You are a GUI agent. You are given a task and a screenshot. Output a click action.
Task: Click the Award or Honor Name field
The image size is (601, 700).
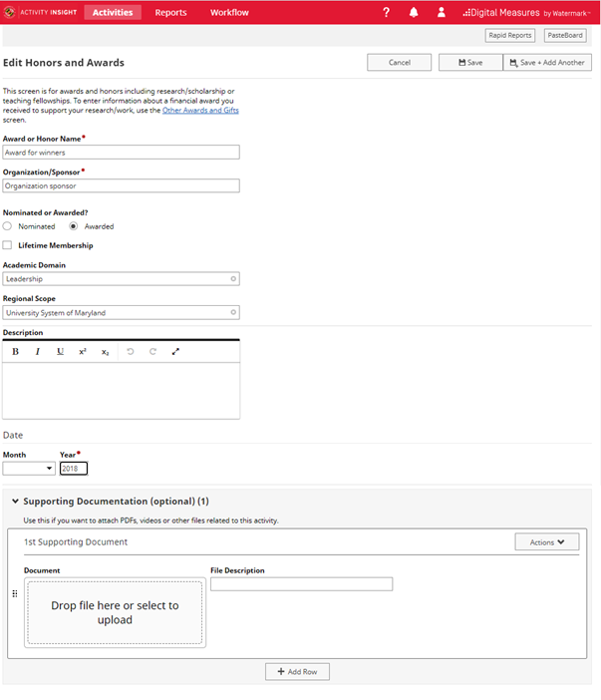click(121, 153)
